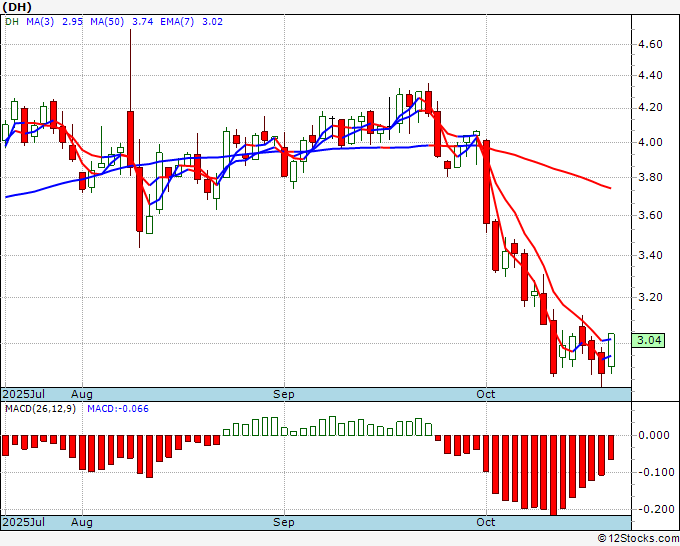Click Sep on MACD timeline
The height and width of the screenshot is (546, 680).
coord(284,522)
